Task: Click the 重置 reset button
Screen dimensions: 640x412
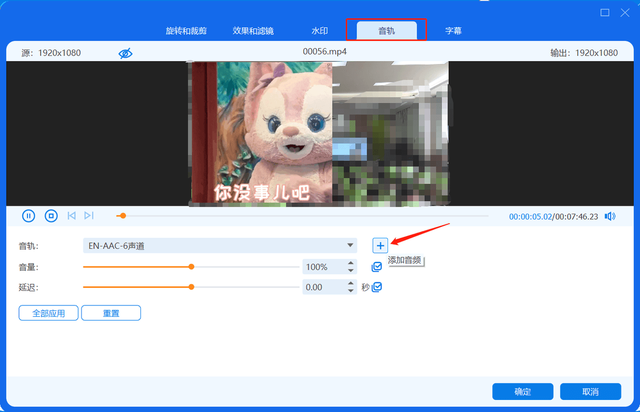Action: pyautogui.click(x=111, y=313)
